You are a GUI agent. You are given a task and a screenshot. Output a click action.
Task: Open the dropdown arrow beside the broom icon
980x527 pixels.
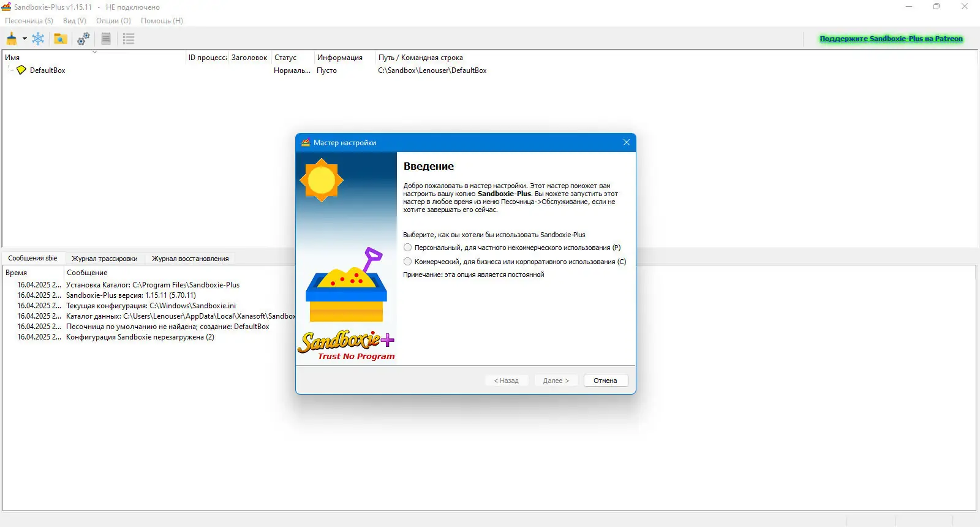(24, 39)
